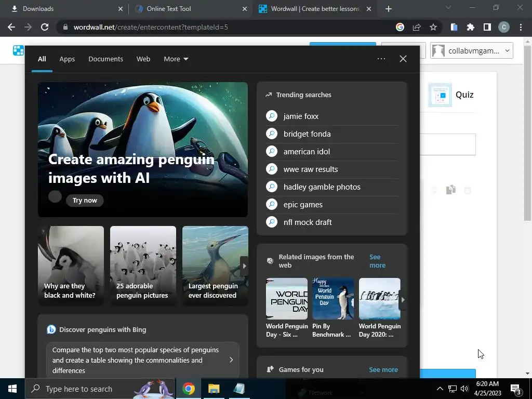Switch to the Documents search tab

point(106,59)
